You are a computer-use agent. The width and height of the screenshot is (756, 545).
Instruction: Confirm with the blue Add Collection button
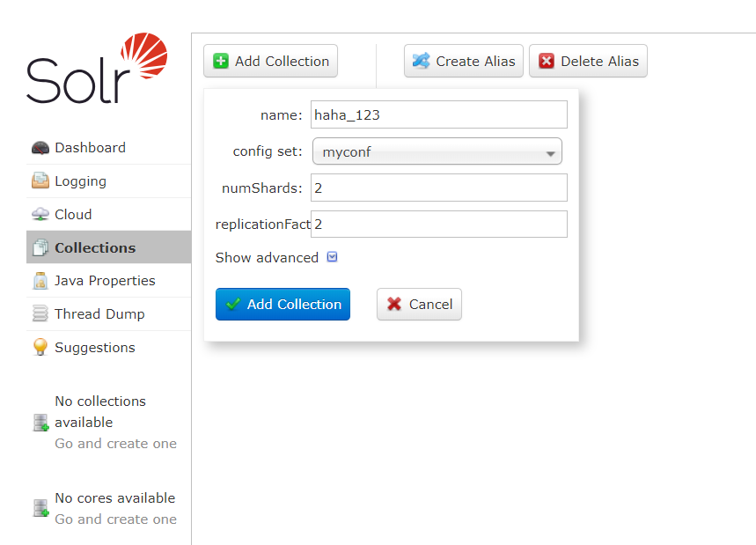(283, 304)
